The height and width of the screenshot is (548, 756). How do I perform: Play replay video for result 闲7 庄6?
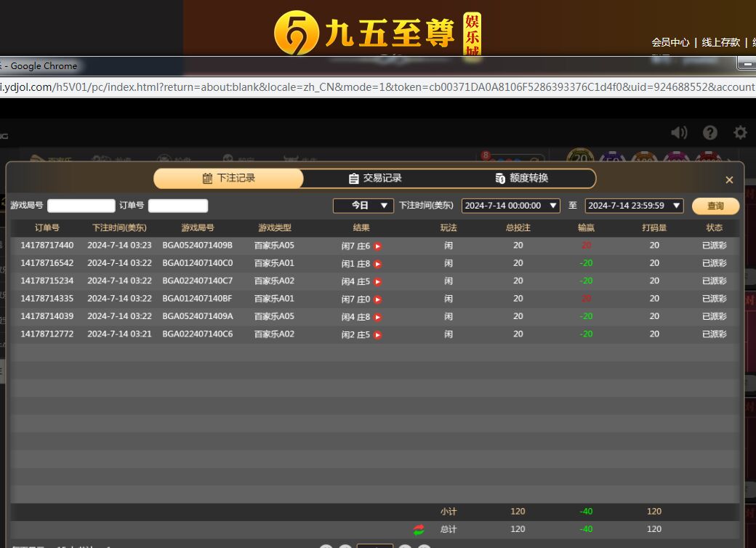click(378, 246)
